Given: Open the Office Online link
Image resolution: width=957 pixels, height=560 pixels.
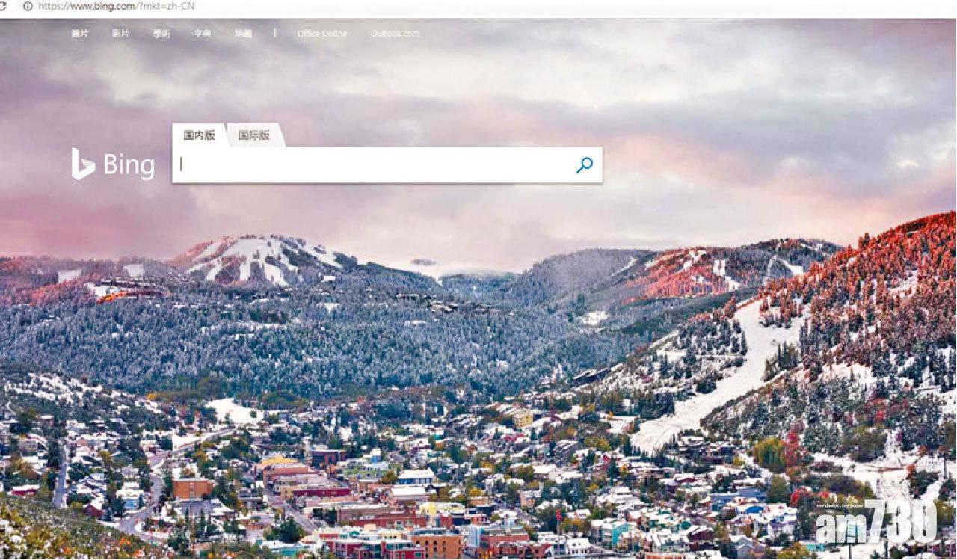Looking at the screenshot, I should tap(321, 34).
